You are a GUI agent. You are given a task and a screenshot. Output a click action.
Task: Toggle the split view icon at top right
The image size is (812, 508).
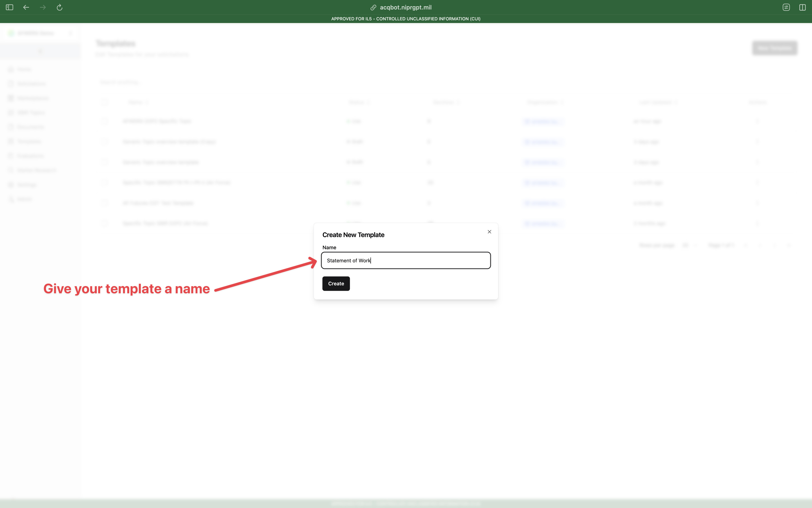(803, 7)
